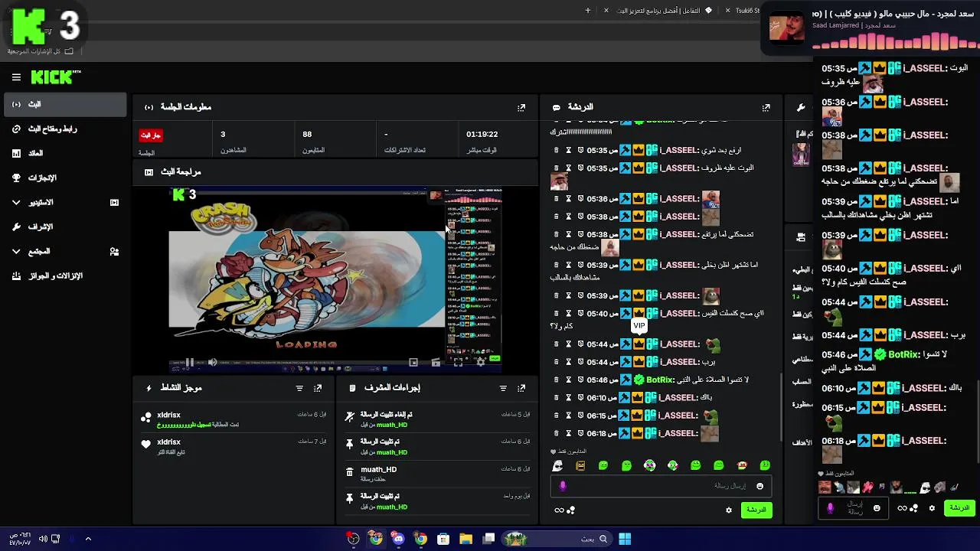
Task: Select البث in the dashboard sidebar
Action: pos(64,104)
